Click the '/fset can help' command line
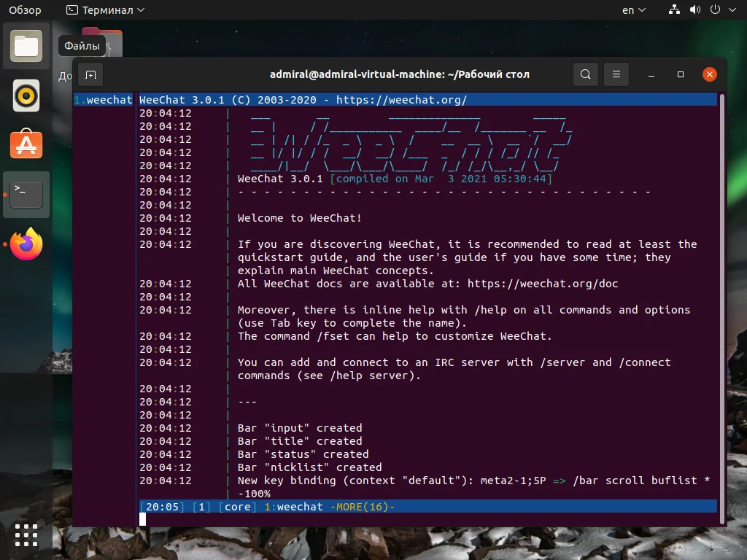This screenshot has width=747, height=560. pos(395,336)
